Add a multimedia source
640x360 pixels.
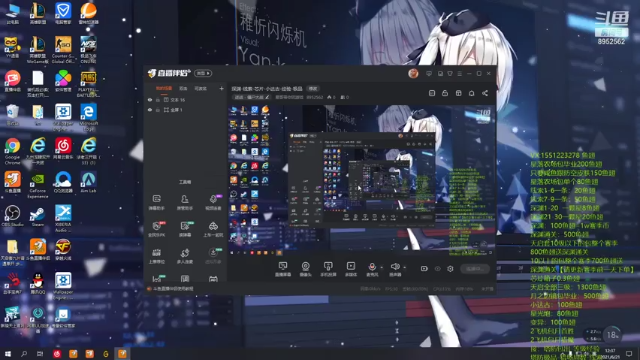[x=351, y=269]
